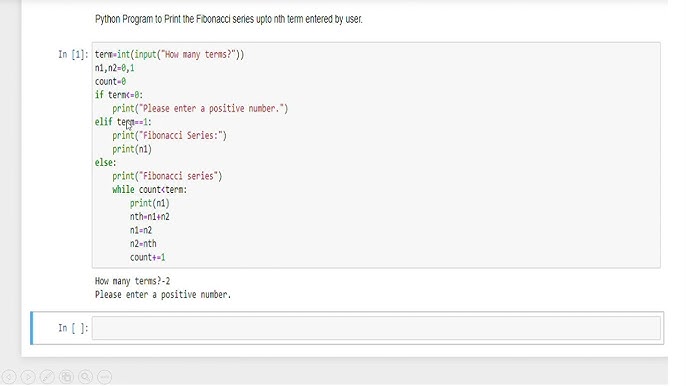Activate the pen annotation tool icon
Image resolution: width=686 pixels, height=386 pixels.
pos(47,376)
